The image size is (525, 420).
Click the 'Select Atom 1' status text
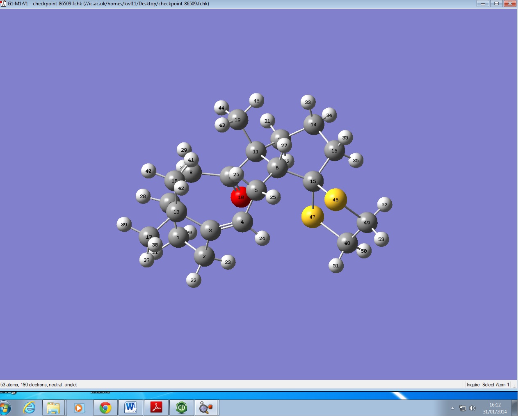click(x=495, y=385)
